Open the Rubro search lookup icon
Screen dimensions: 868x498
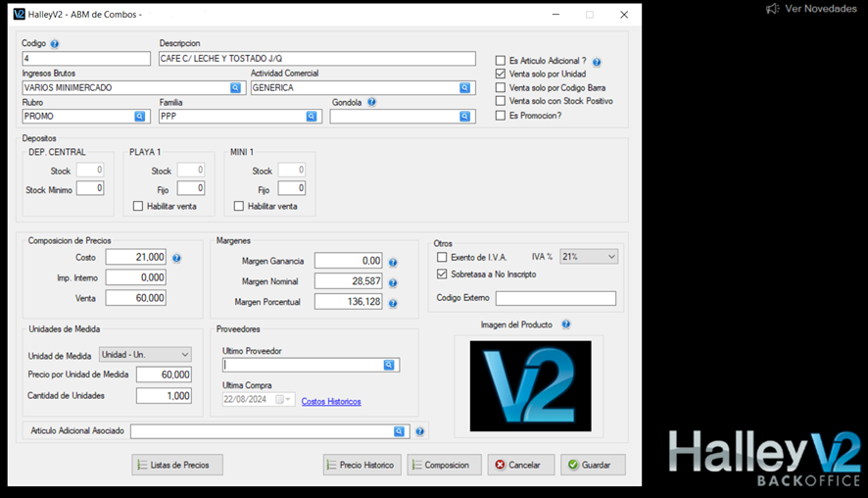point(139,117)
